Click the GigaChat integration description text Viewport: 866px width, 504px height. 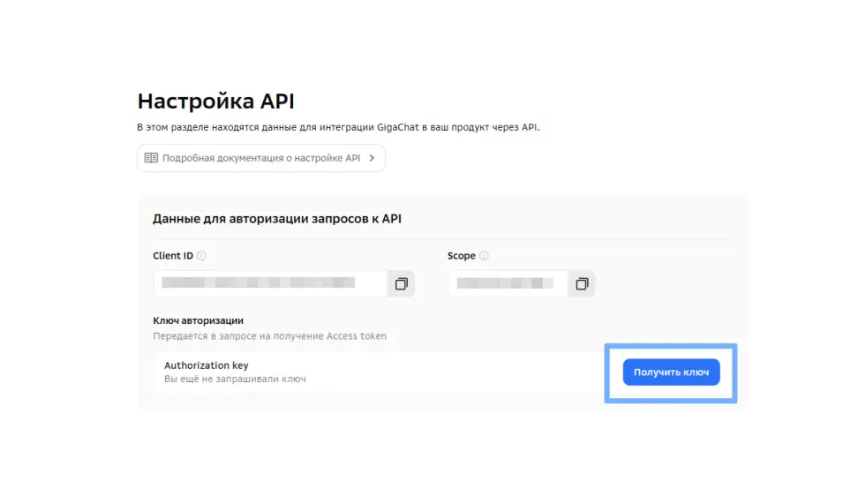point(337,127)
